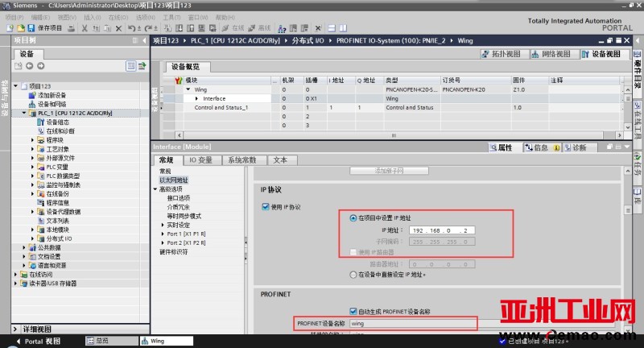The height and width of the screenshot is (348, 644).
Task: Select 在项目中设置 IP 地址 radio button
Action: point(353,217)
